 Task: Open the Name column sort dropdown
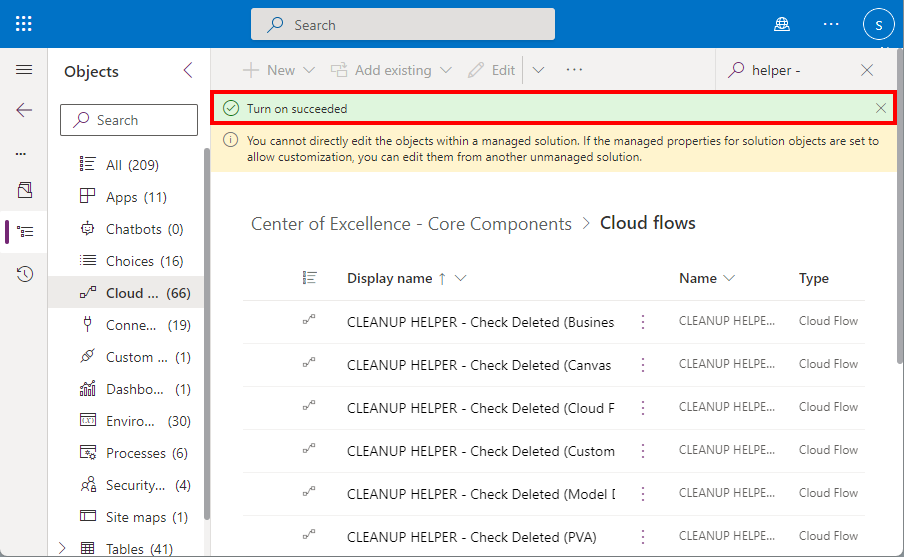pos(729,278)
